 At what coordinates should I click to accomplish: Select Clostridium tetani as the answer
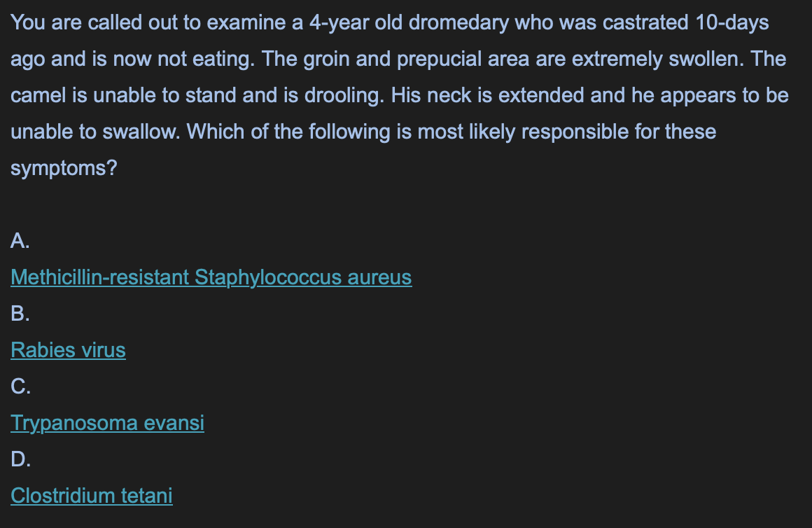point(92,495)
